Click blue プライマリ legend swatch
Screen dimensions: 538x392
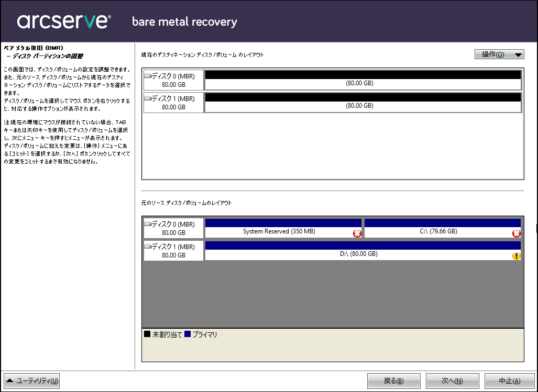tap(188, 334)
